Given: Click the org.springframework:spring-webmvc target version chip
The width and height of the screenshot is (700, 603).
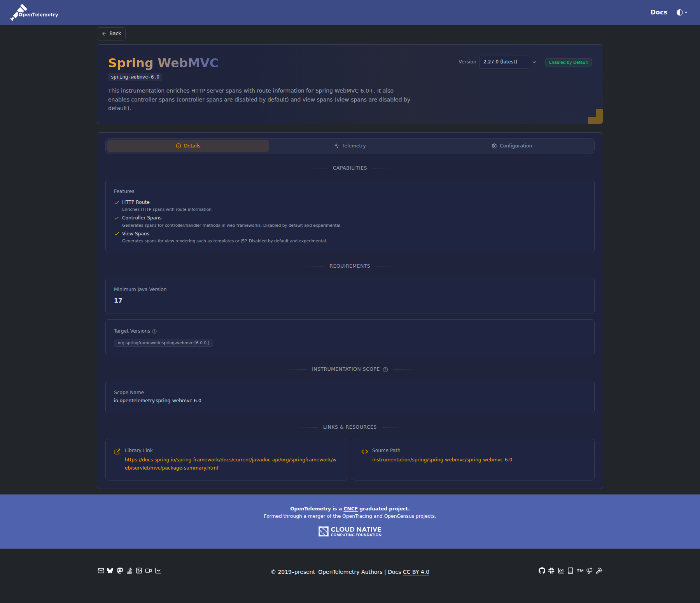Looking at the screenshot, I should tap(163, 343).
